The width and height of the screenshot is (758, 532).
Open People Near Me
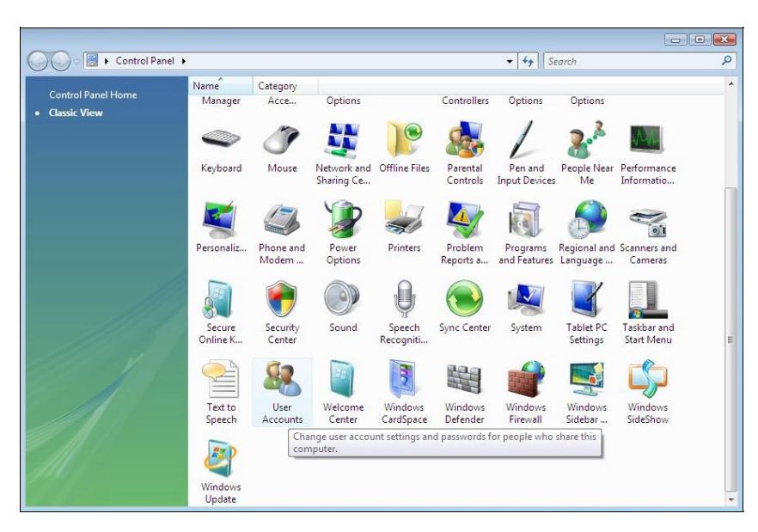coord(587,154)
